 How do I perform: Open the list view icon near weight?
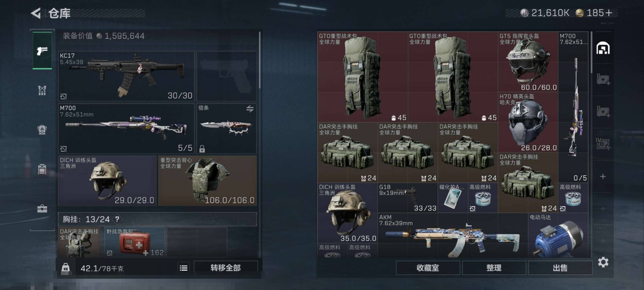click(184, 268)
